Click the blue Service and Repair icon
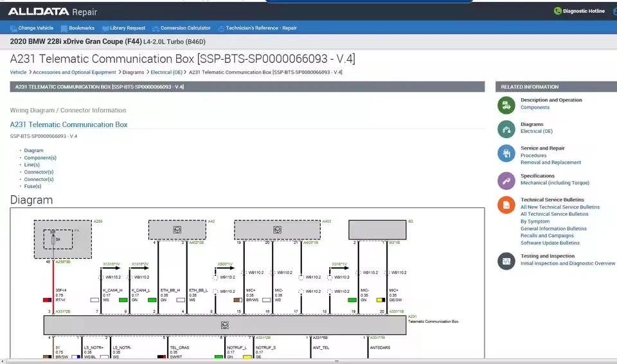Viewport: 617px width, 364px height. [506, 153]
